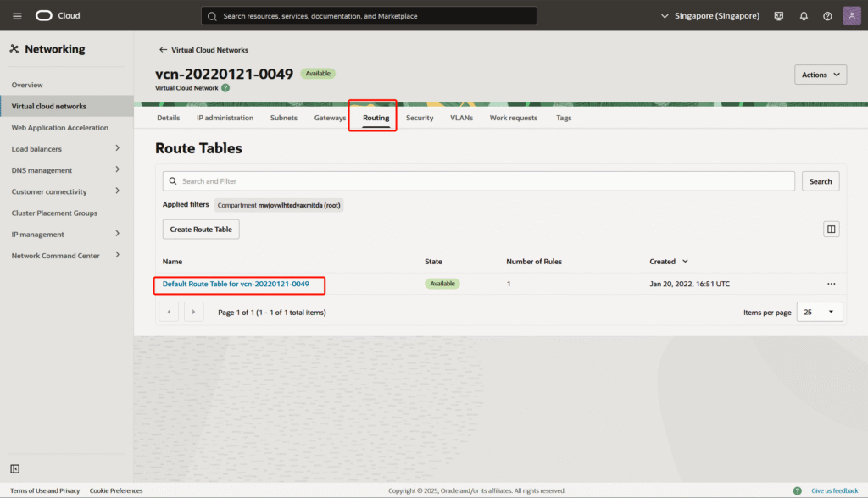Collapse the sidebar with bottom-left icon
868x498 pixels.
coord(15,468)
